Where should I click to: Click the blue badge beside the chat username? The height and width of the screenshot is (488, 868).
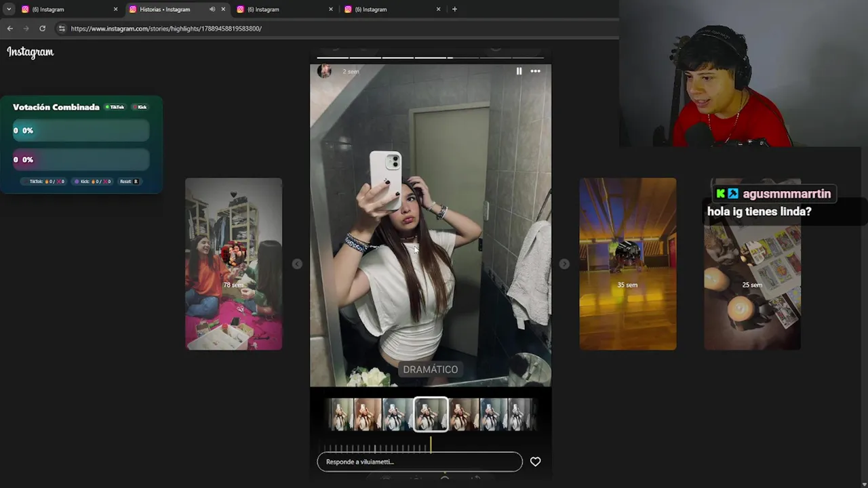(x=733, y=194)
